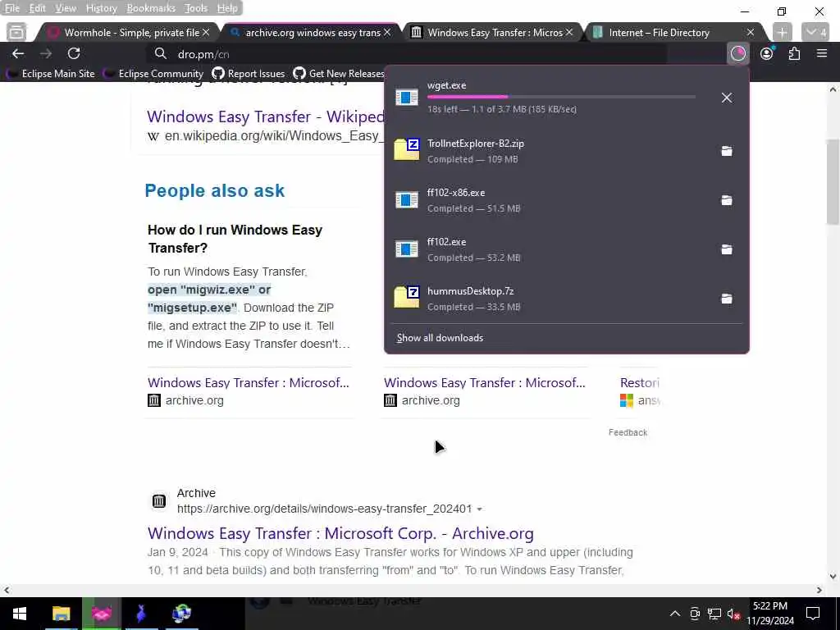
Task: Open the View menu
Action: pos(66,8)
